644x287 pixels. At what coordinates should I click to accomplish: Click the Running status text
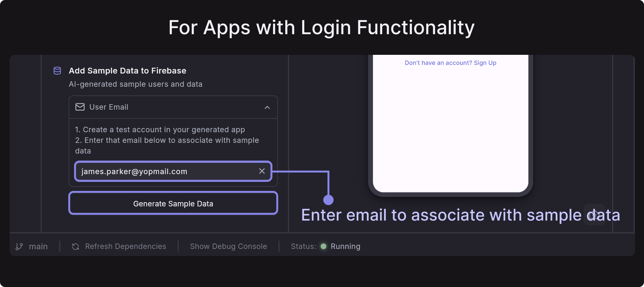[346, 246]
